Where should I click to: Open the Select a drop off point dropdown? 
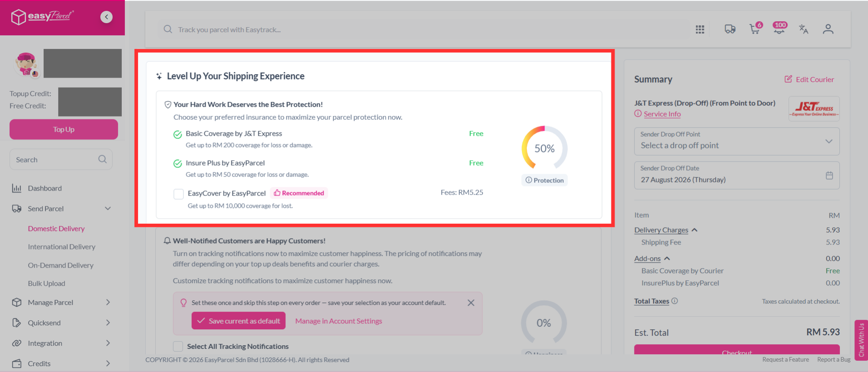click(737, 142)
